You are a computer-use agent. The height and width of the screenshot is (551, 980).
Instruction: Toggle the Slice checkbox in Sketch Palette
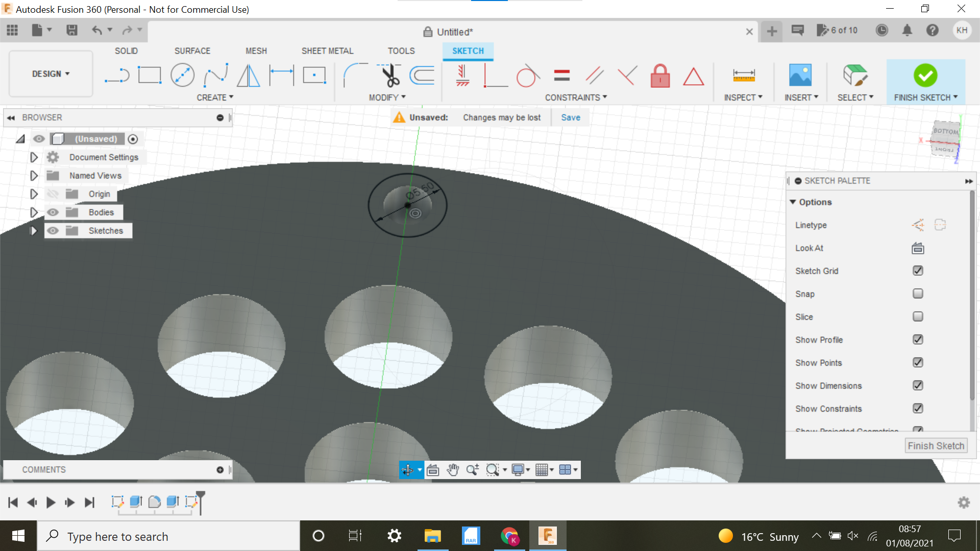pos(917,316)
